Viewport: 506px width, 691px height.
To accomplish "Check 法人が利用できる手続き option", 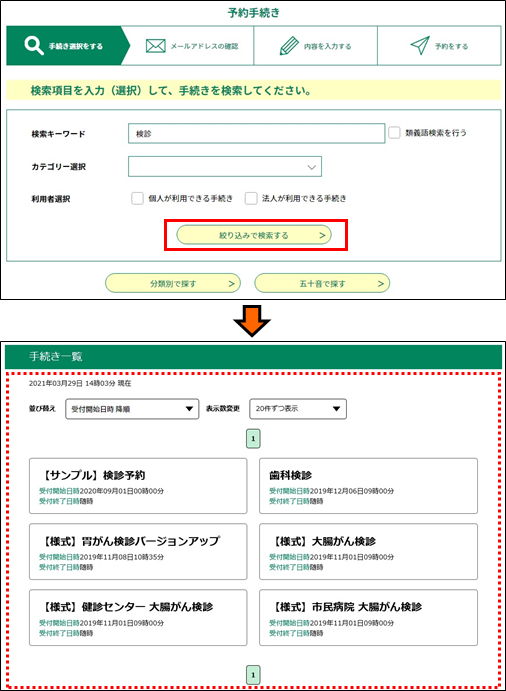I will (x=251, y=198).
